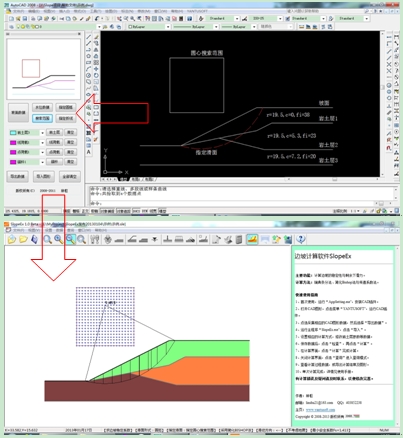Click the blue help question mark icon
The height and width of the screenshot is (438, 403).
pos(301,239)
